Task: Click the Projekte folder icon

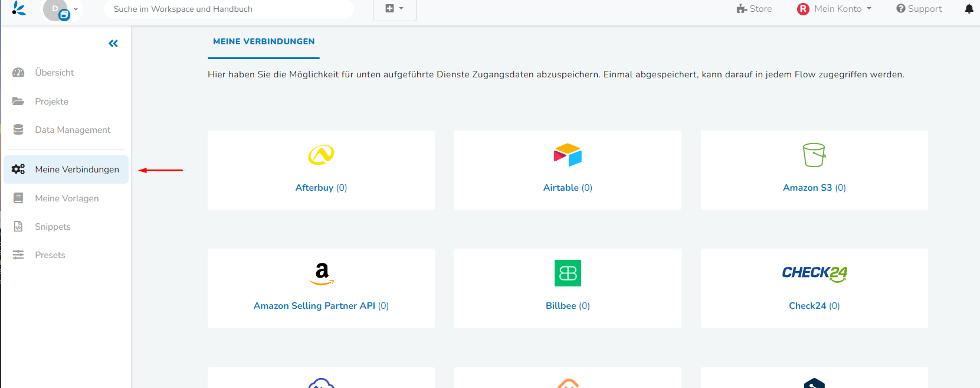Action: (18, 102)
